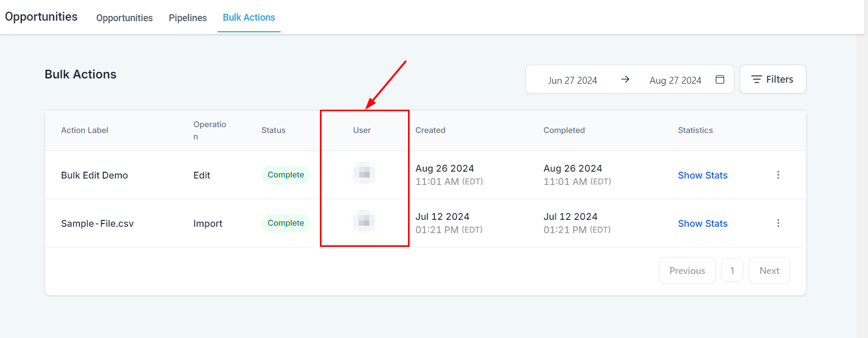Viewport: 868px width, 338px height.
Task: Click the arrow between the date range
Action: pos(625,79)
